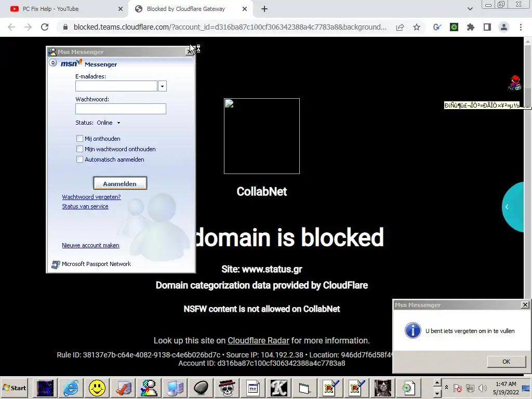Click OK in the MSN Messenger message box

[506, 362]
